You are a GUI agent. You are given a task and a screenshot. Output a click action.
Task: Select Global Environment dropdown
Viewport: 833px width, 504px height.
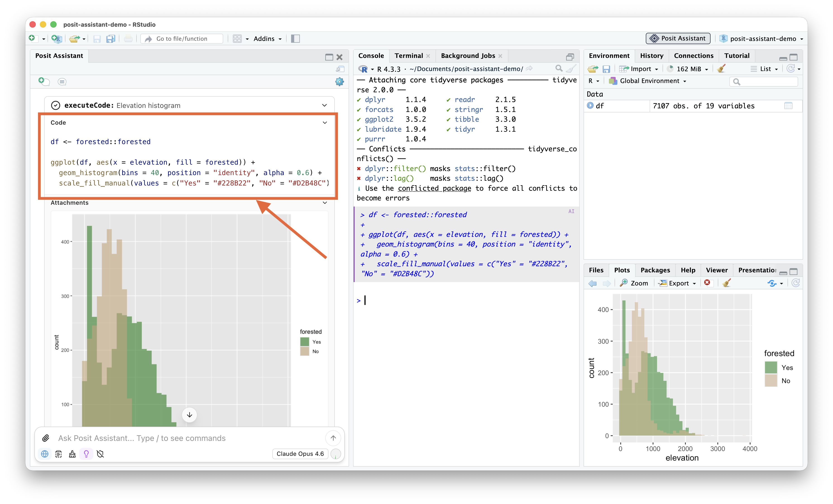[647, 81]
